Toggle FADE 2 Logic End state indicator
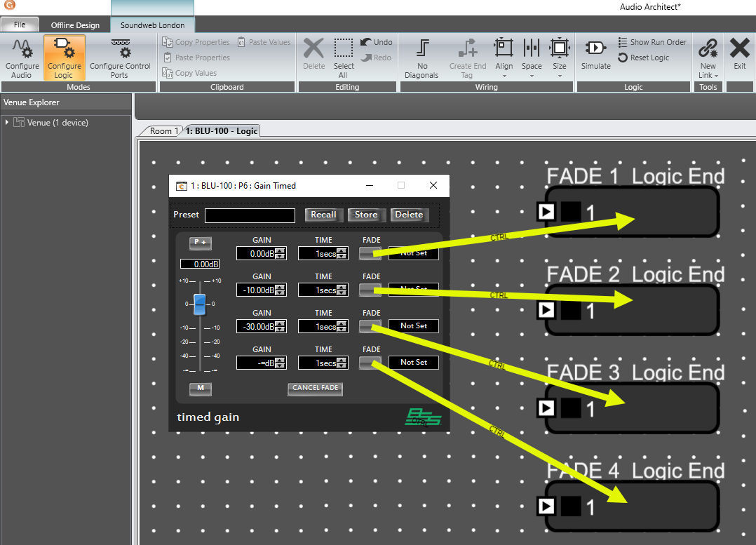Viewport: 756px width, 545px height. [571, 310]
